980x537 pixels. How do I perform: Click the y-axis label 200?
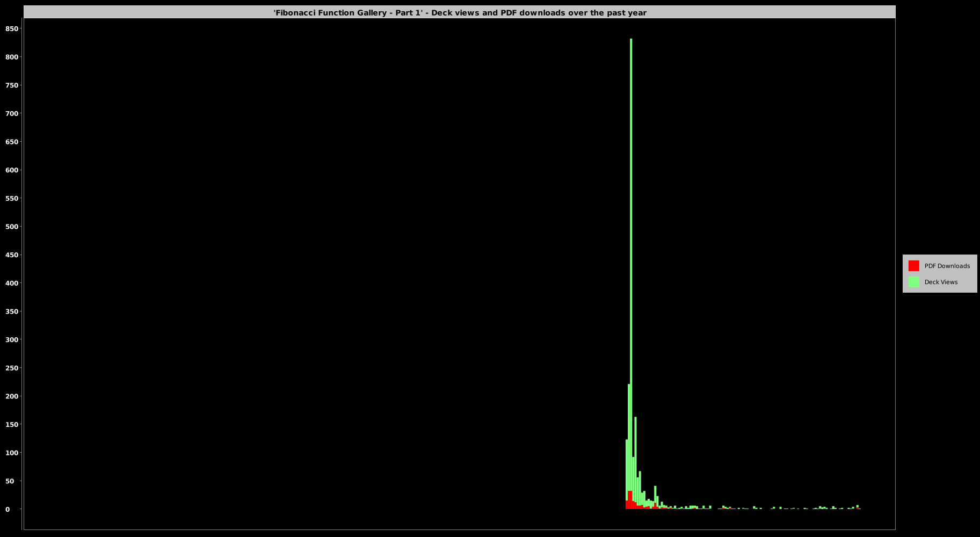pos(12,396)
